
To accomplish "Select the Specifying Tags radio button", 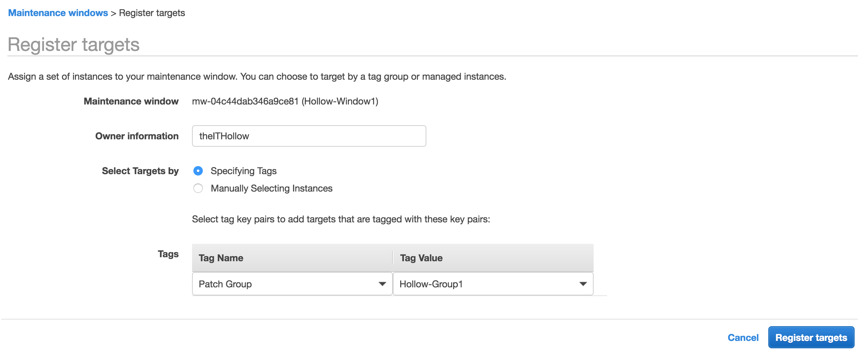I will (x=198, y=171).
